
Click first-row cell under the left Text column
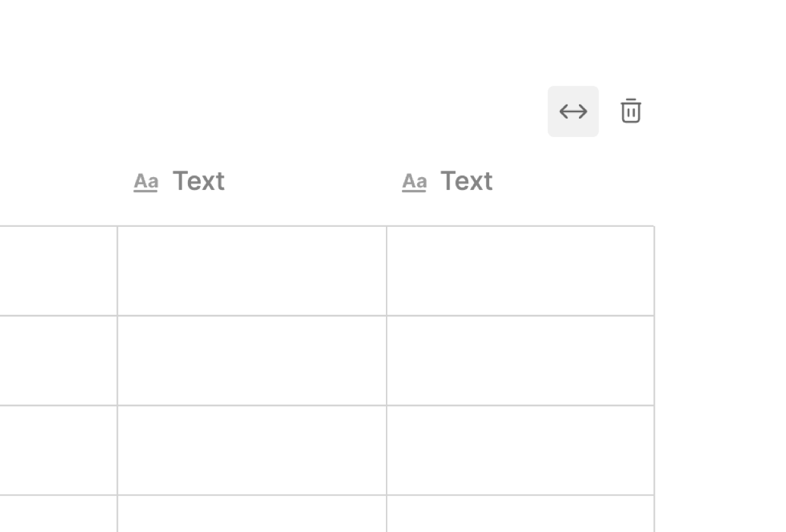pos(252,271)
